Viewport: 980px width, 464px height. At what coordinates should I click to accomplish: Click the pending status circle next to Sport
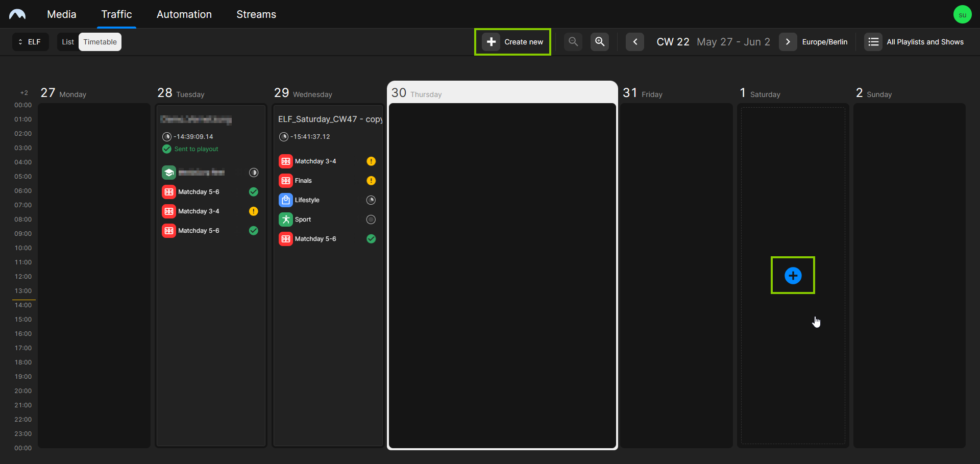tap(371, 219)
